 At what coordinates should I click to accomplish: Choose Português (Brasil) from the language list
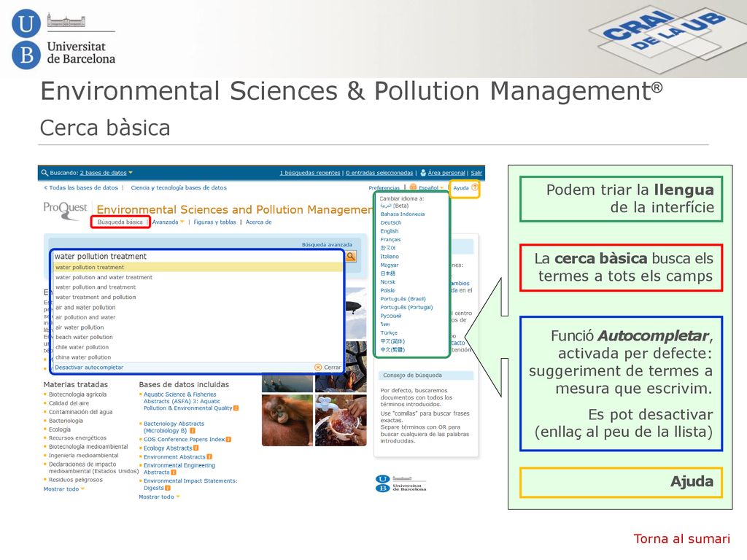[x=403, y=299]
